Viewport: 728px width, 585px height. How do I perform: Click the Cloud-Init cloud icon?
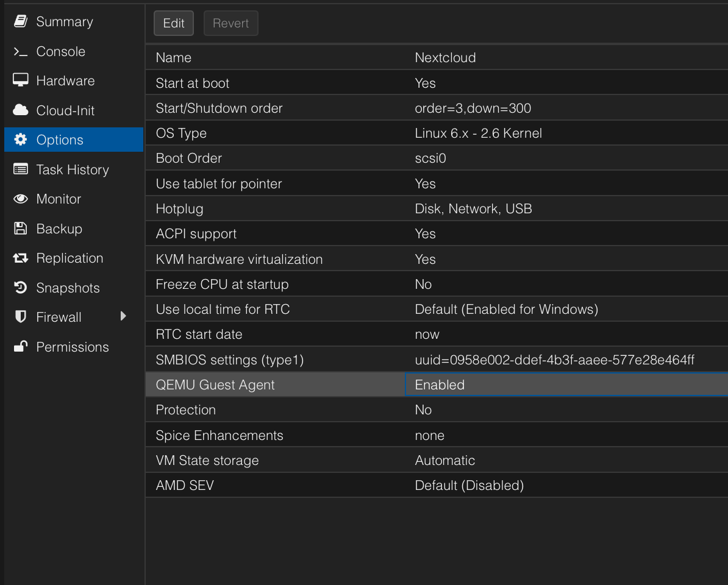point(21,110)
